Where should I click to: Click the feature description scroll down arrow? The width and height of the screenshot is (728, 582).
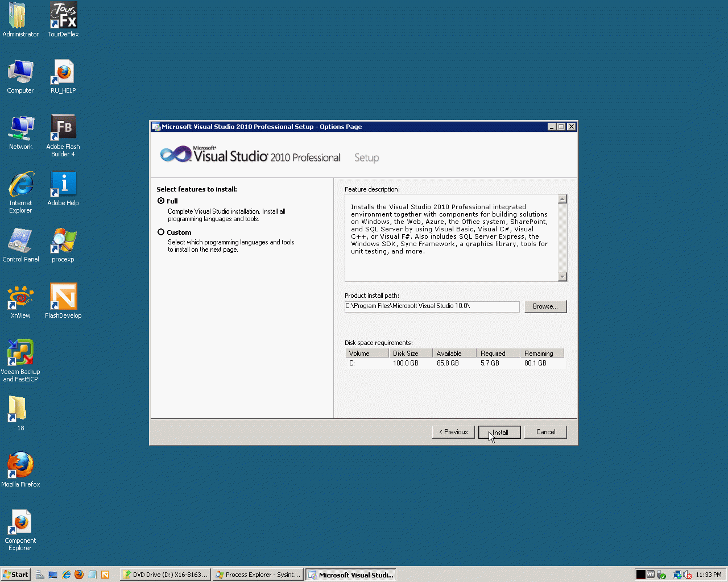click(562, 277)
